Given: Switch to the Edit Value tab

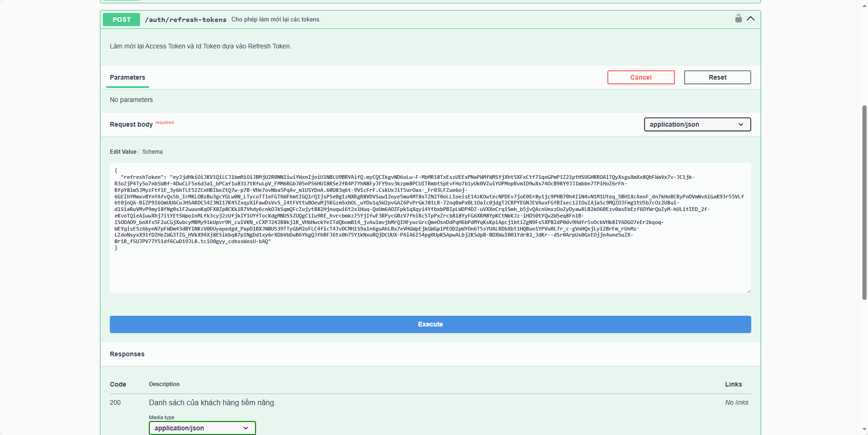Looking at the screenshot, I should (123, 152).
